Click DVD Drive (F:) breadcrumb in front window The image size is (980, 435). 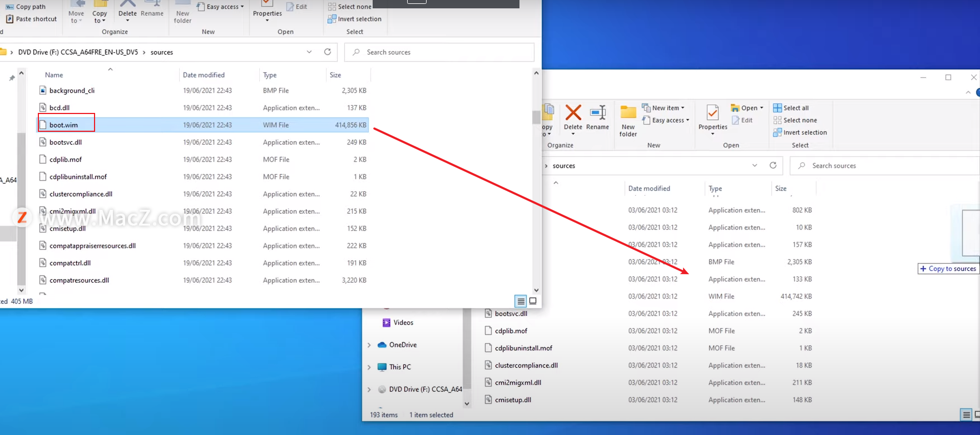pyautogui.click(x=78, y=52)
